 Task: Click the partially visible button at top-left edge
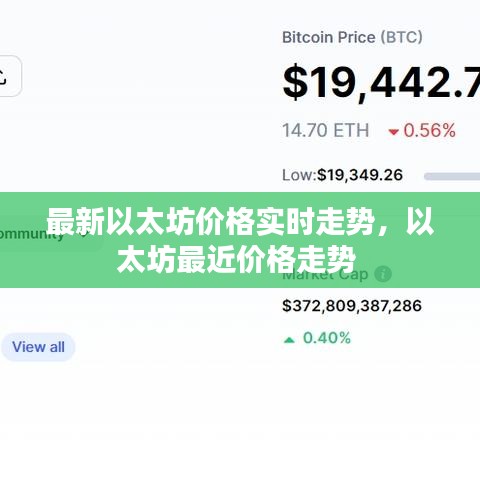click(10, 76)
